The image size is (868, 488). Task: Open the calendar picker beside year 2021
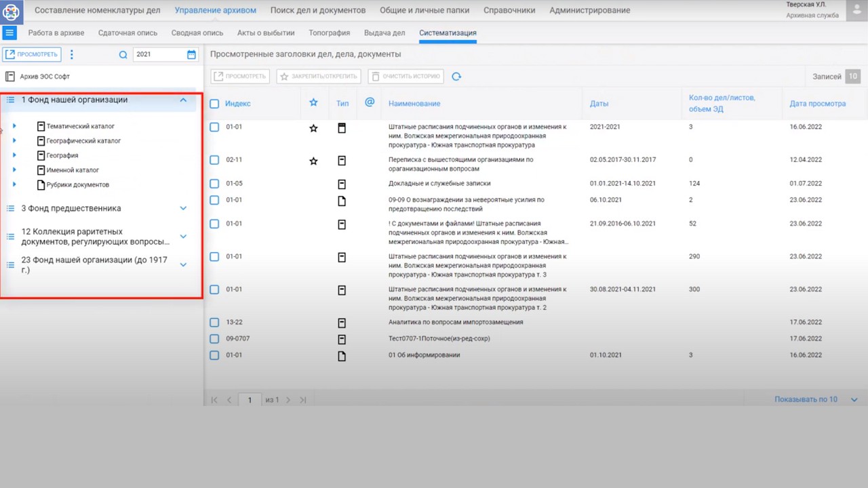click(x=191, y=55)
